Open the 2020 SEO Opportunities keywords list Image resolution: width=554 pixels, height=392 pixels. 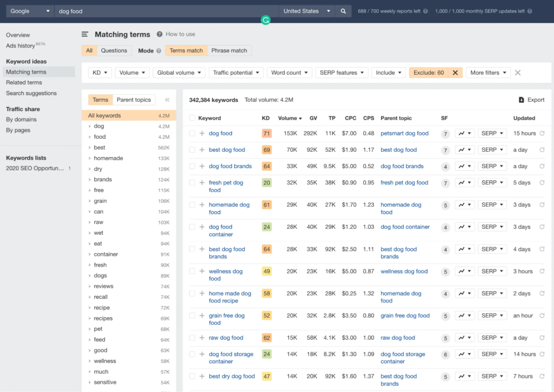(x=35, y=169)
